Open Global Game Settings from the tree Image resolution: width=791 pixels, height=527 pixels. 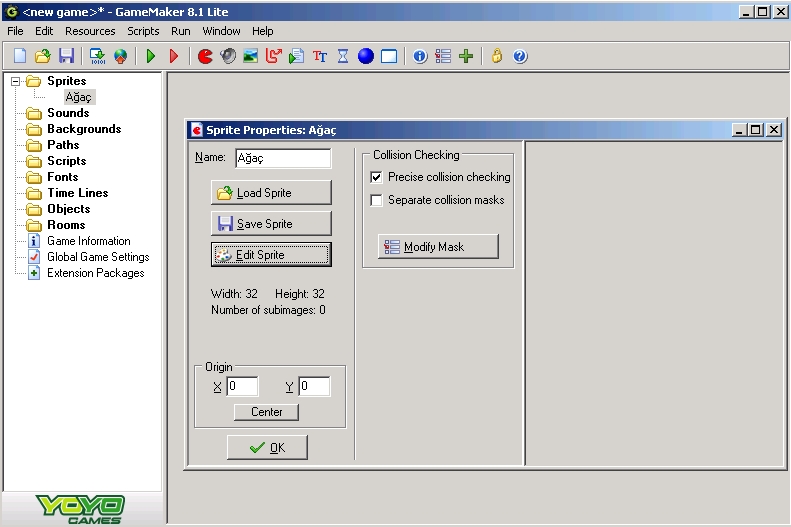[x=97, y=257]
